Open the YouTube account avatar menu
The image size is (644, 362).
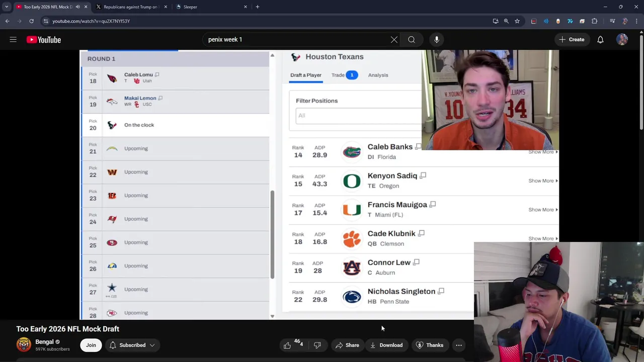(622, 40)
